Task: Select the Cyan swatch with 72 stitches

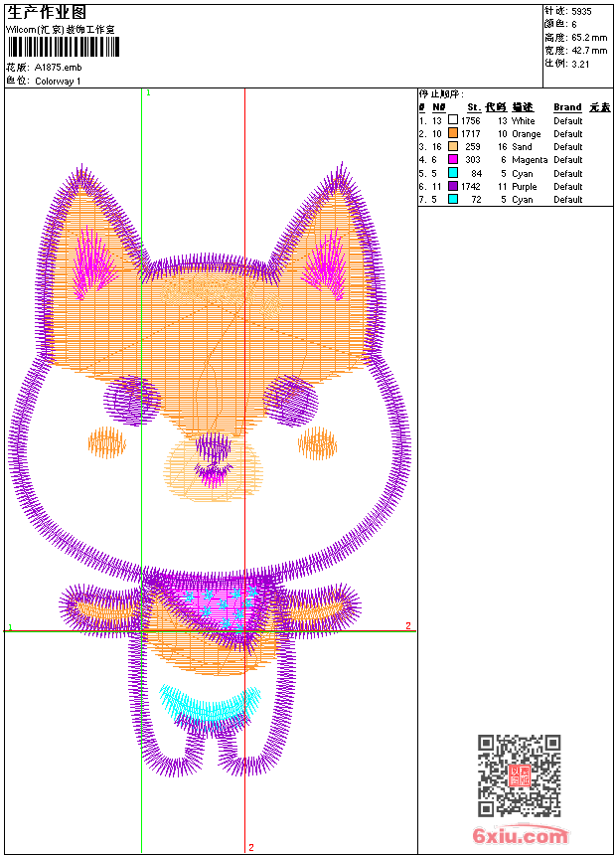Action: click(x=453, y=199)
